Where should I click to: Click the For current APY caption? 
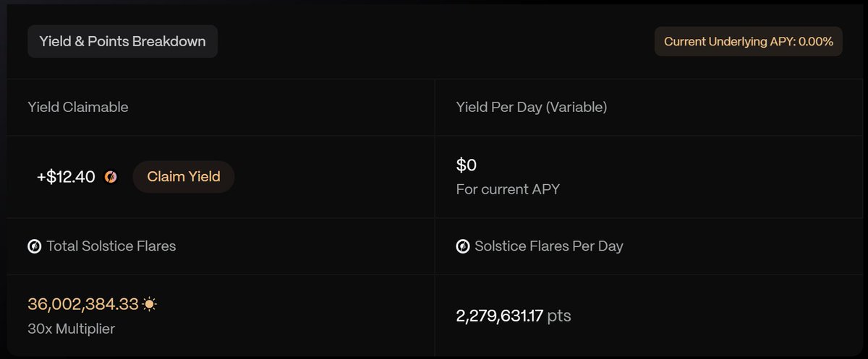(x=509, y=190)
